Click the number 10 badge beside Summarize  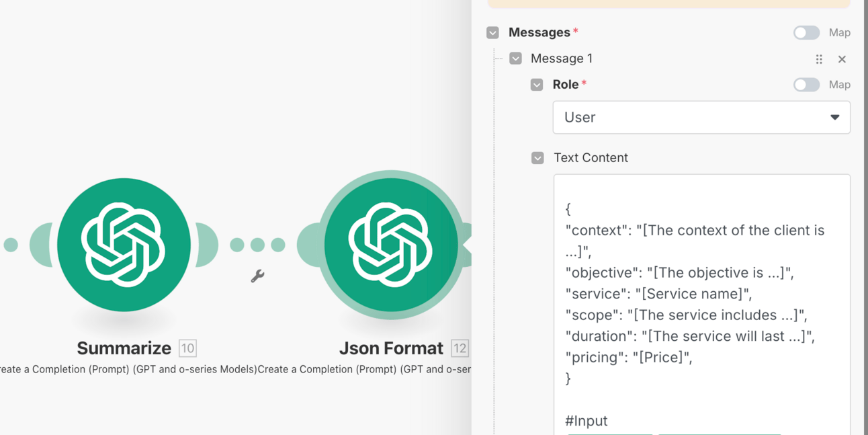click(187, 348)
